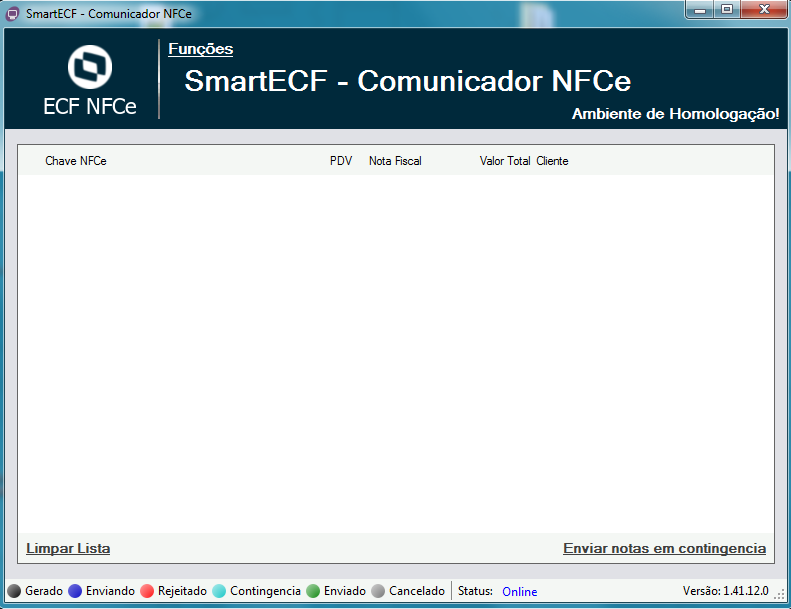Click the green Enviado status dot
The width and height of the screenshot is (791, 609).
pos(313,591)
